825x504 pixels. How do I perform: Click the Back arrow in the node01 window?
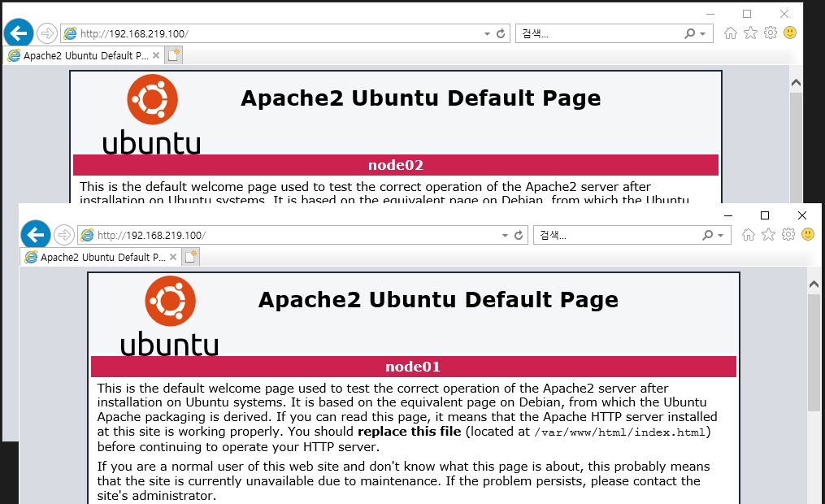click(x=36, y=235)
